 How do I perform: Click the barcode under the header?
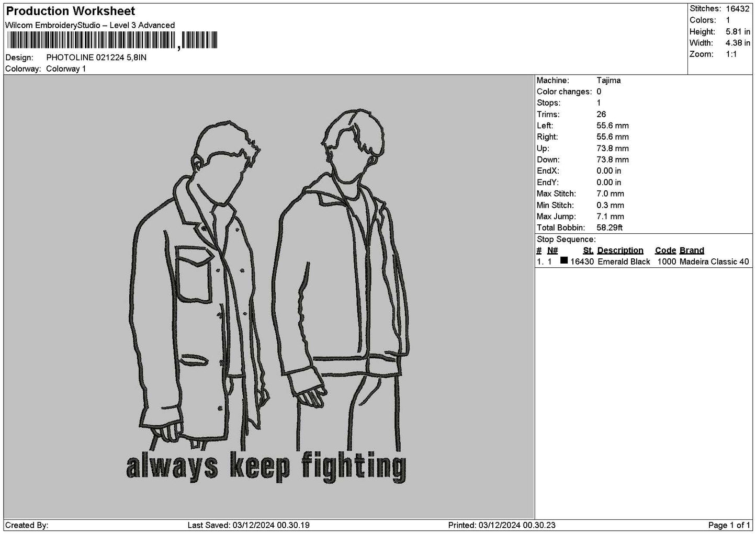click(111, 40)
